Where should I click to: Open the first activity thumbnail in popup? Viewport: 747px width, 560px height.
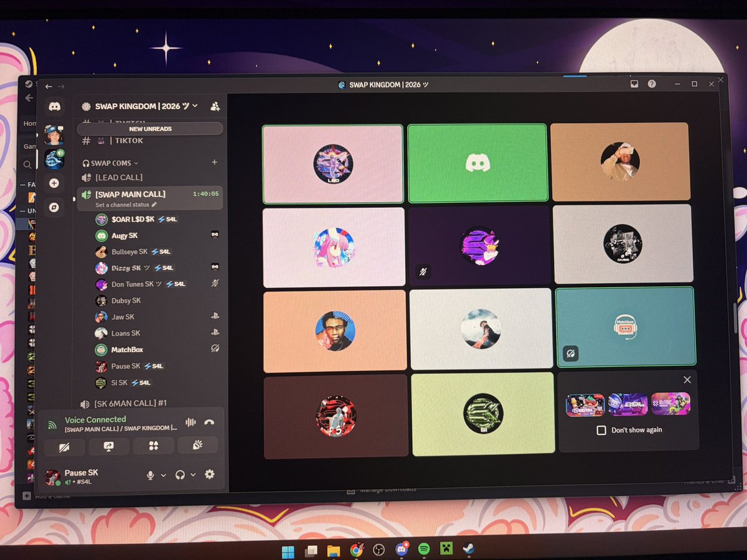tap(585, 405)
